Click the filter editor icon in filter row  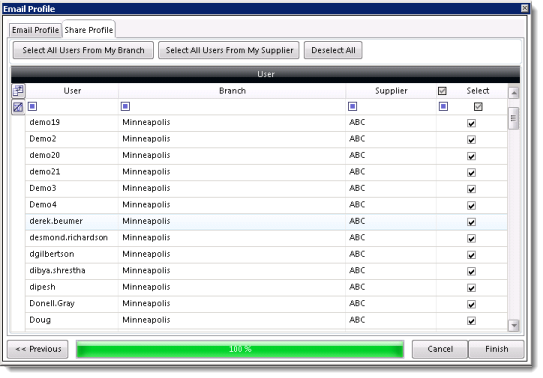click(x=18, y=107)
